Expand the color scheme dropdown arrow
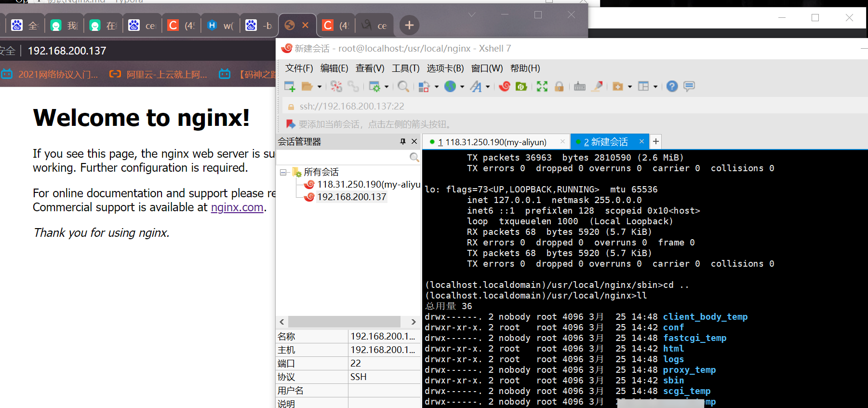Image resolution: width=868 pixels, height=408 pixels. click(x=437, y=87)
